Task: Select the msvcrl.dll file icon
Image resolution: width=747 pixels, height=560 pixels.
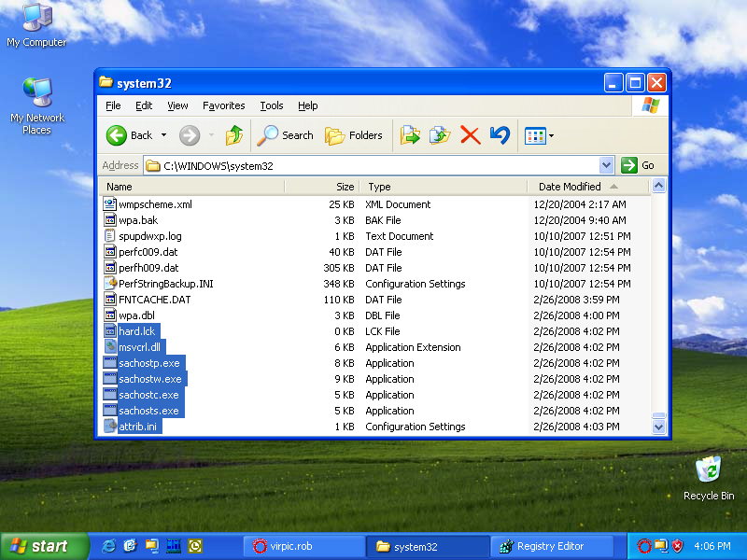Action: 109,347
